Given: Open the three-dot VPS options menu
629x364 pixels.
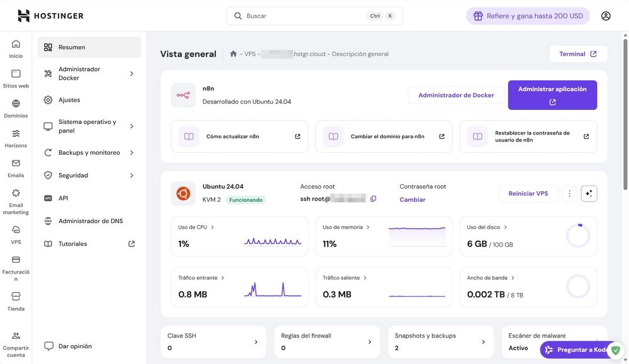Looking at the screenshot, I should [569, 194].
